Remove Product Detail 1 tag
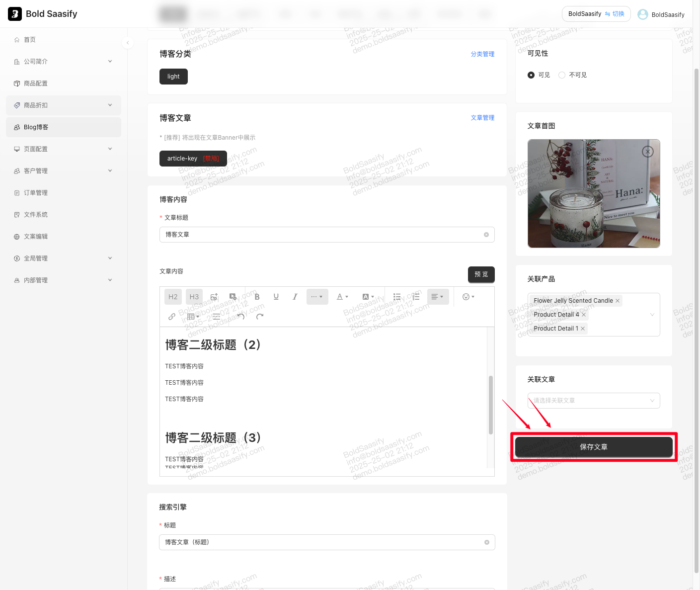The width and height of the screenshot is (700, 590). (583, 329)
